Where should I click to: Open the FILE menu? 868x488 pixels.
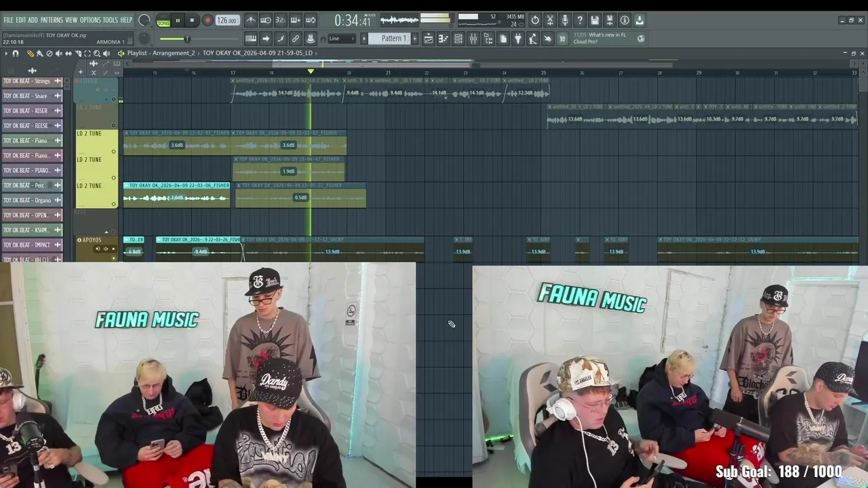pyautogui.click(x=8, y=20)
